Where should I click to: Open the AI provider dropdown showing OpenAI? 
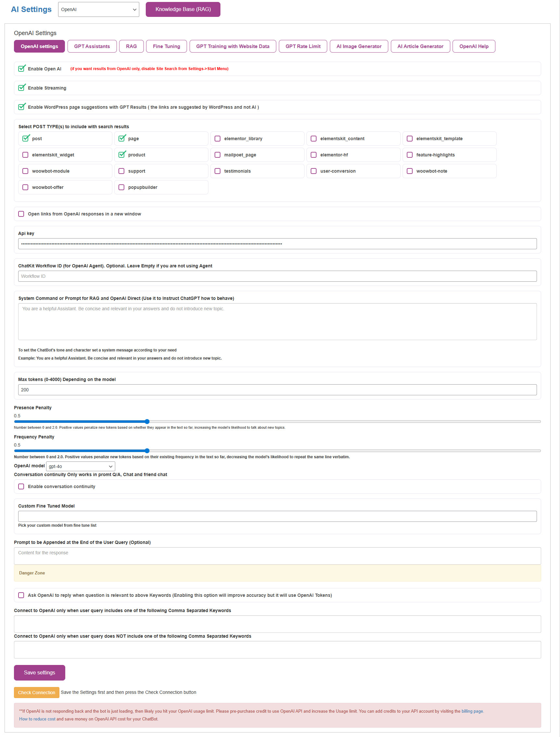point(98,9)
